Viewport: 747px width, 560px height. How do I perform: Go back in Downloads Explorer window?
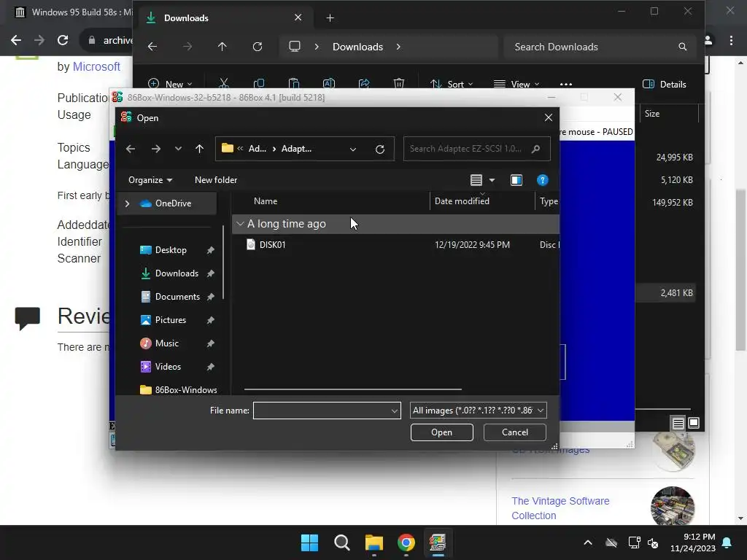click(152, 47)
